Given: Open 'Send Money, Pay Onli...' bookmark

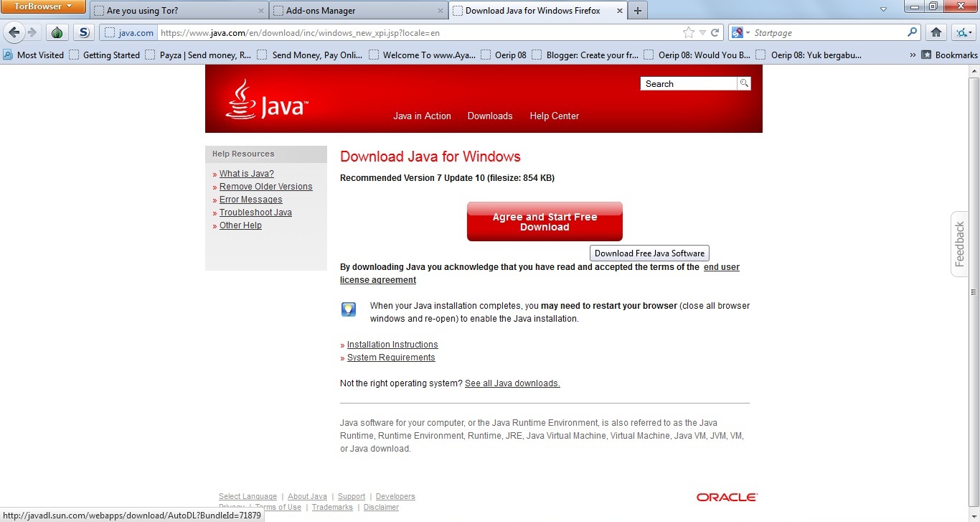Looking at the screenshot, I should tap(310, 55).
